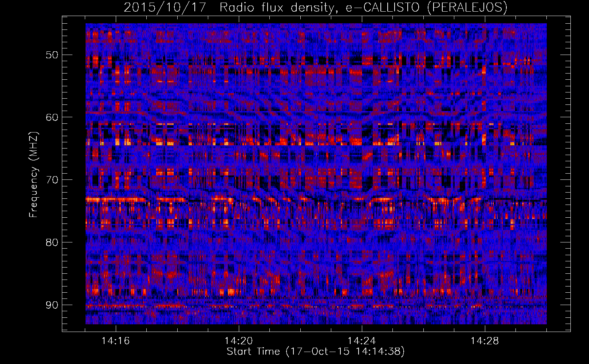
Task: Click the 14:28 time tick label
Action: (485, 341)
